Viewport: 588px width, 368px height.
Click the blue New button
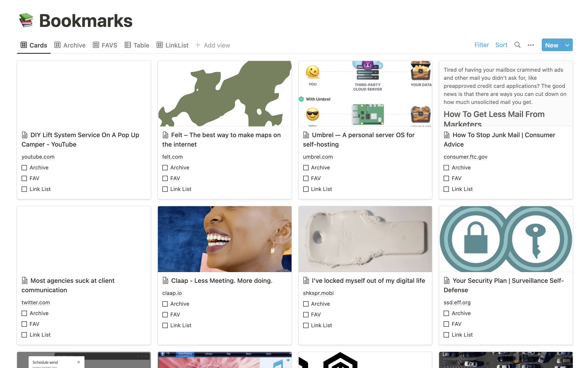tap(551, 45)
